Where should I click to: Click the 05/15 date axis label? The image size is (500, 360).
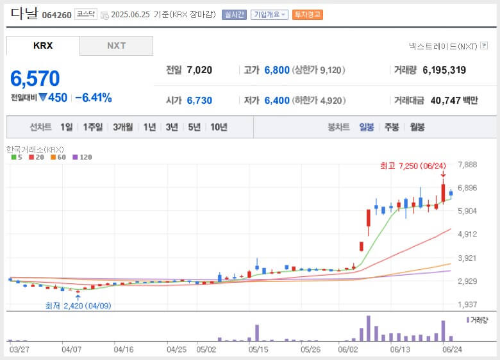tap(258, 349)
